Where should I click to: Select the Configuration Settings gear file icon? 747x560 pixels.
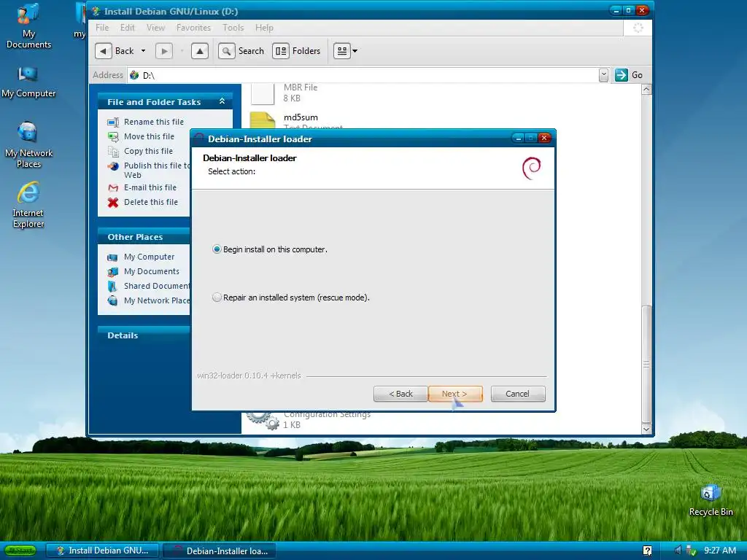263,421
